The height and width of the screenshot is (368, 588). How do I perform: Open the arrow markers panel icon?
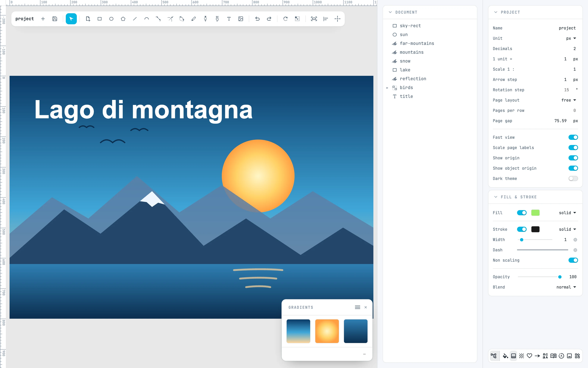click(x=537, y=356)
